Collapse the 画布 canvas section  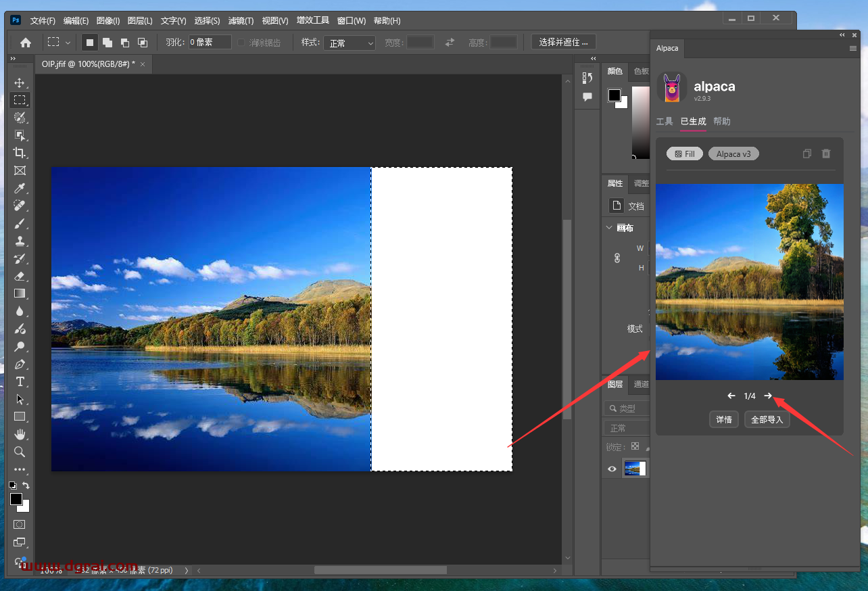tap(609, 228)
